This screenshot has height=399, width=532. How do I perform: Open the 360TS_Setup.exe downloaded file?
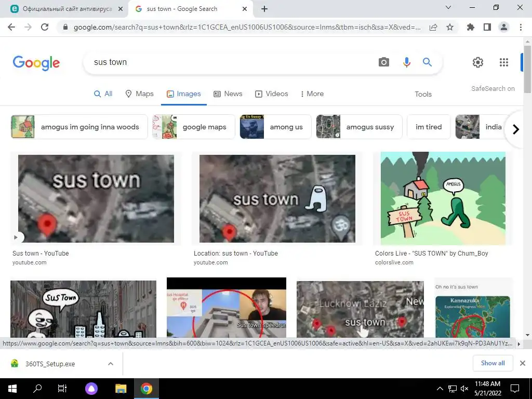pos(50,364)
